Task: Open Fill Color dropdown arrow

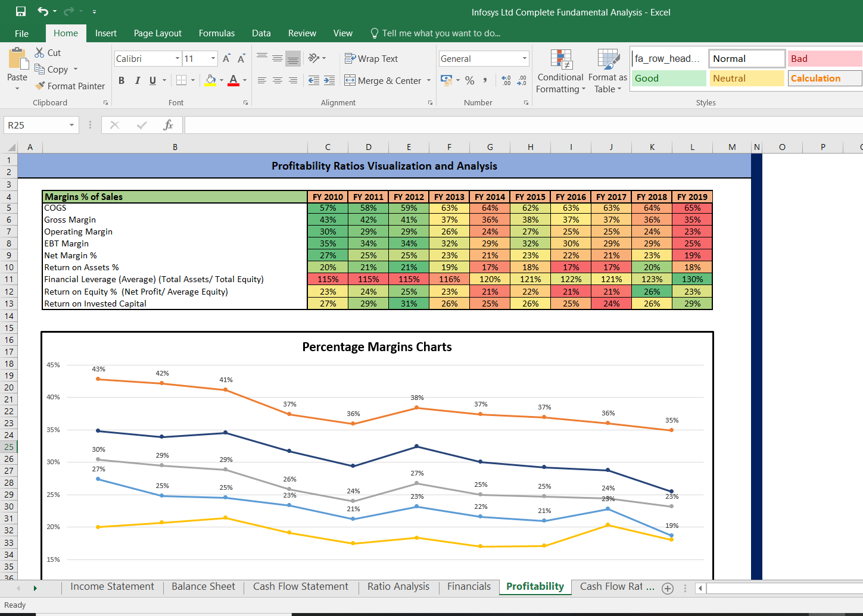Action: point(222,80)
